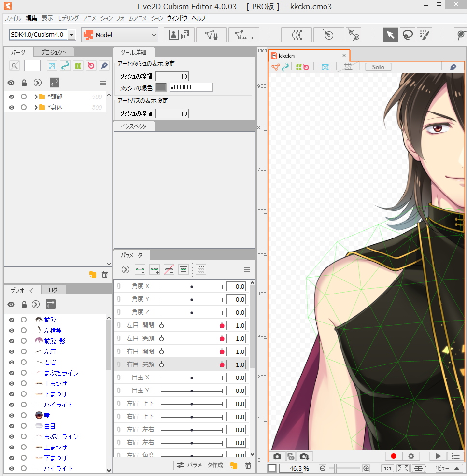This screenshot has width=467, height=476.
Task: Click the circled arrow in Parameter toolbar
Action: pos(126,269)
